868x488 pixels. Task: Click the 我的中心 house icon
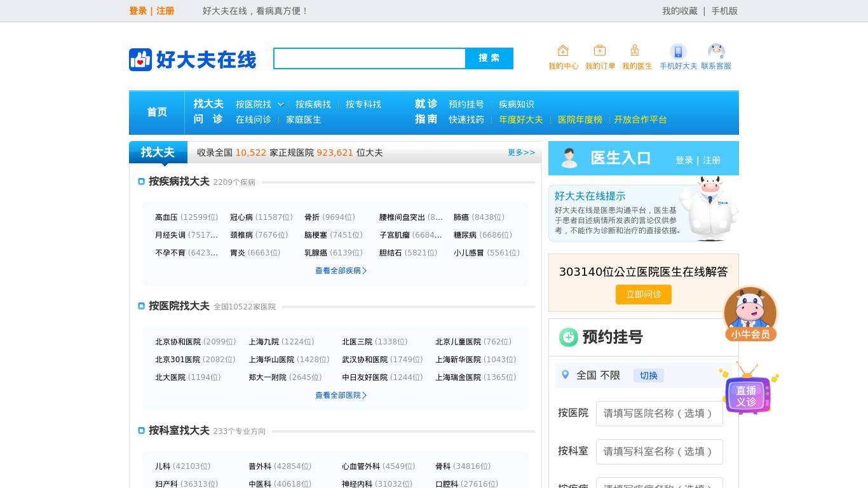pyautogui.click(x=563, y=51)
